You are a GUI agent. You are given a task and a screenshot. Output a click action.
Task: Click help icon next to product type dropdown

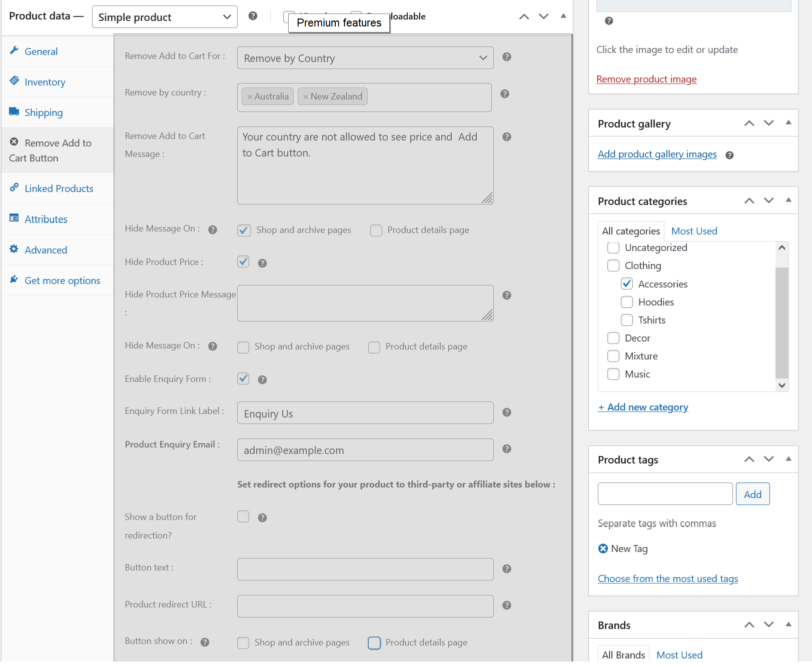(253, 16)
